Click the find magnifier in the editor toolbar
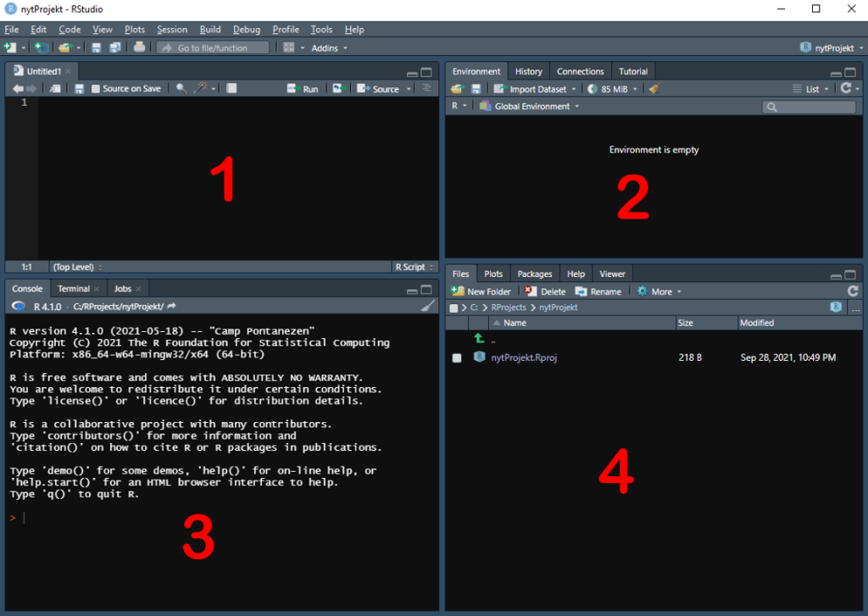 click(181, 88)
